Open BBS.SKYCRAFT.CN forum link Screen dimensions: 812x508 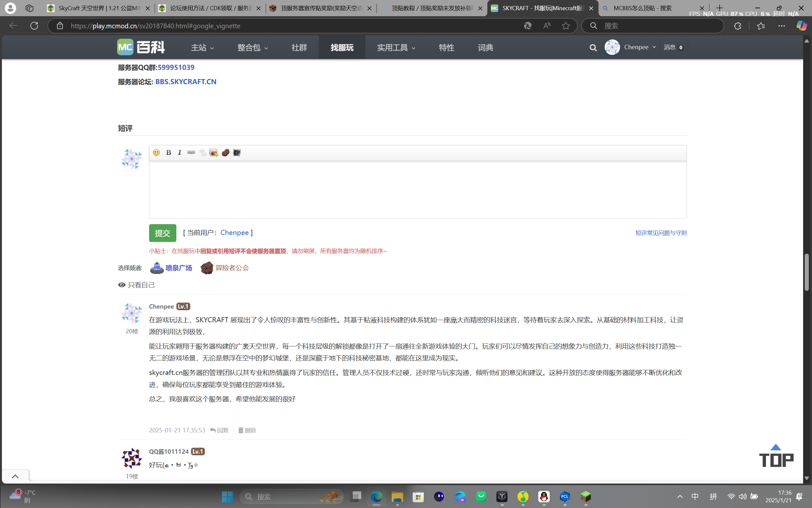click(186, 82)
